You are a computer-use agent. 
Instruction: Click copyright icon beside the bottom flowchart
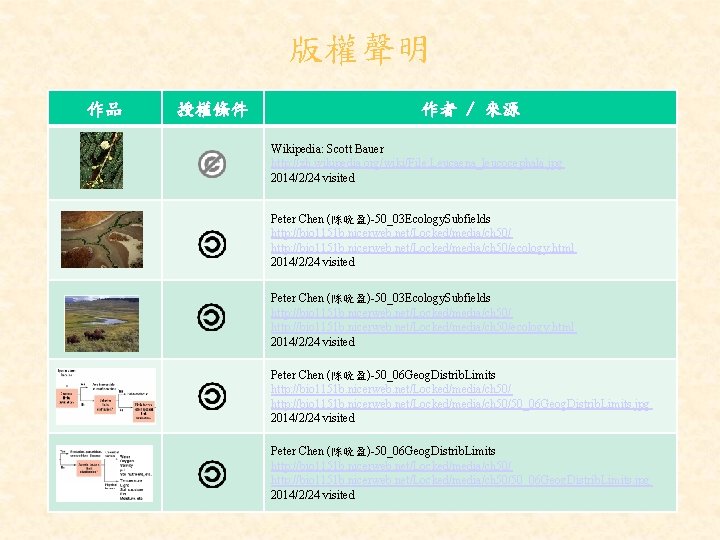pyautogui.click(x=212, y=474)
